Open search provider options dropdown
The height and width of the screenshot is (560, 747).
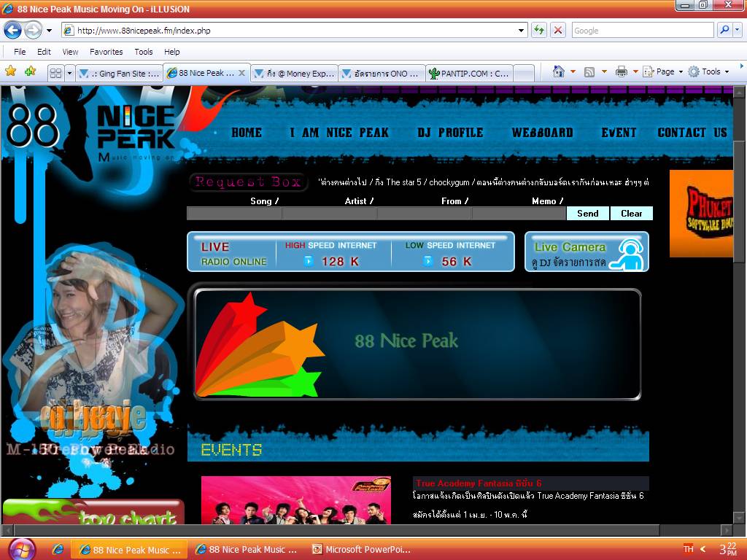tap(737, 30)
